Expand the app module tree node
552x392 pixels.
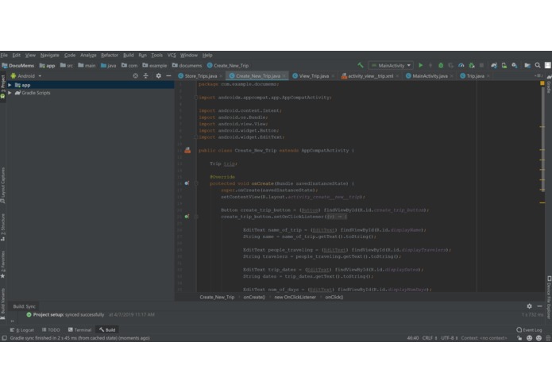[10, 85]
